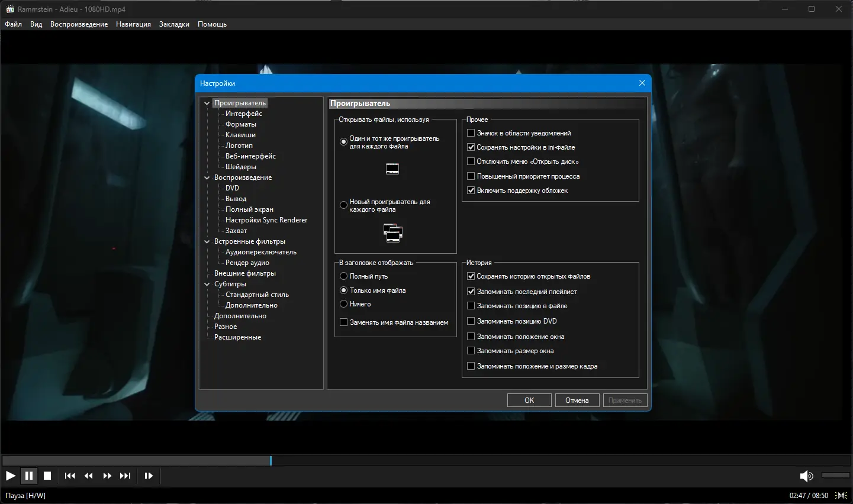
Task: Fast forward using the double right arrow button
Action: tap(107, 476)
